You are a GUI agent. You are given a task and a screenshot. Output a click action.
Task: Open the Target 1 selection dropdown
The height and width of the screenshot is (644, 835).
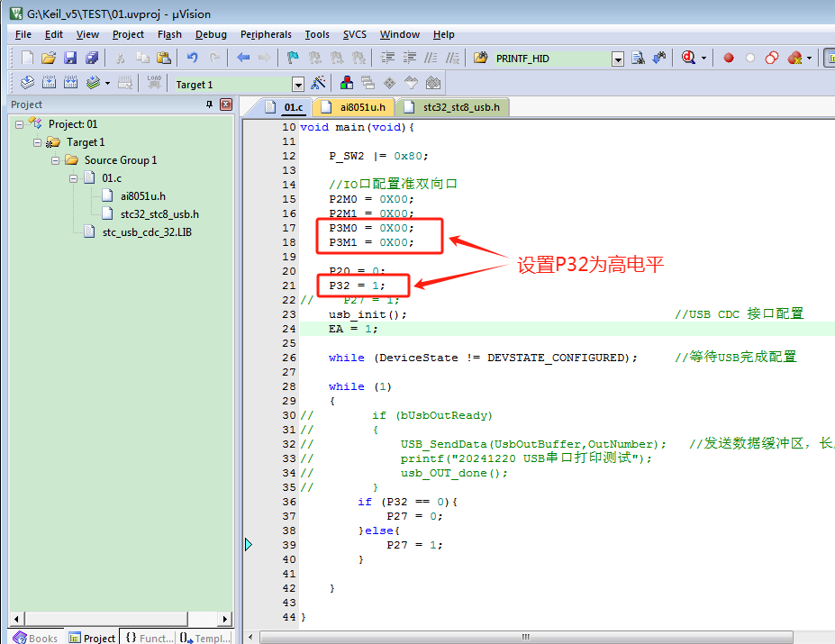click(297, 84)
